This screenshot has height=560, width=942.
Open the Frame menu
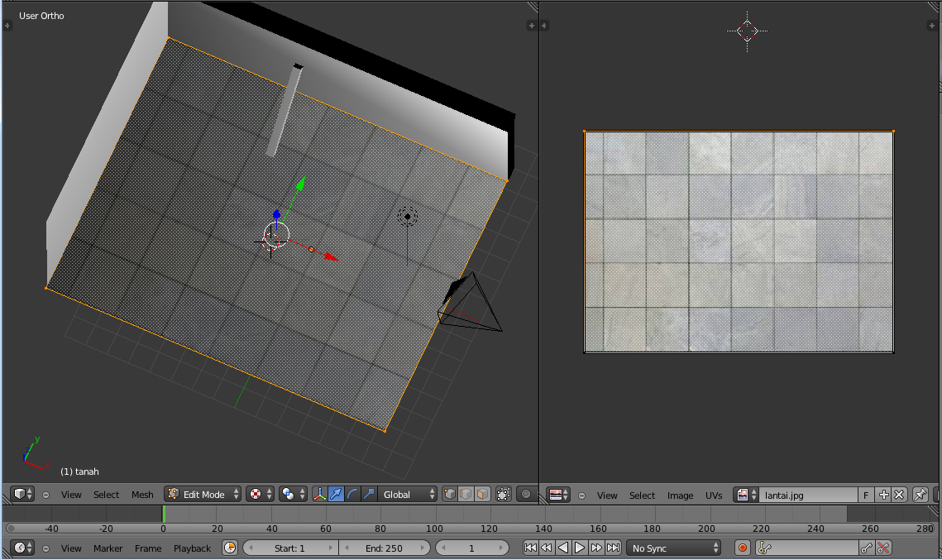148,548
